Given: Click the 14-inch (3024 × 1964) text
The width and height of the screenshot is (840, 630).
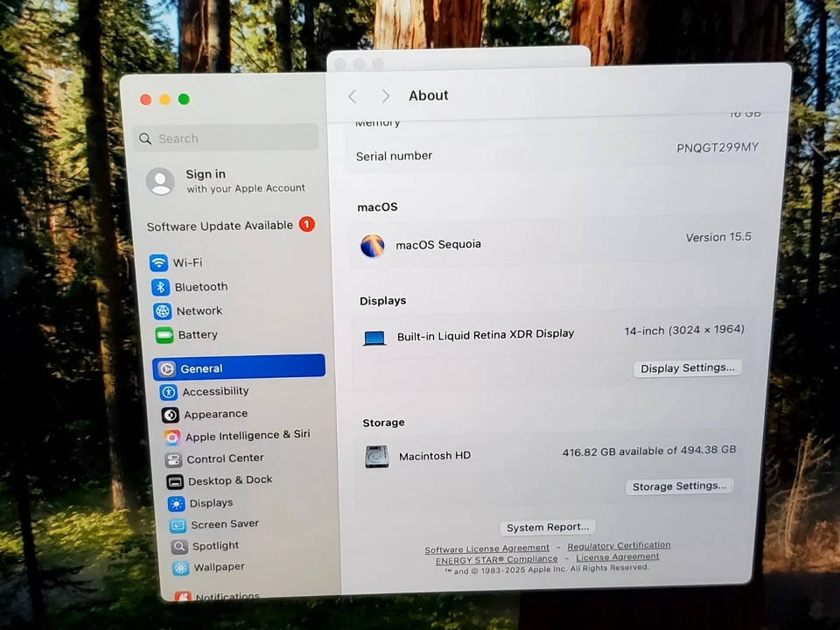Looking at the screenshot, I should [684, 331].
